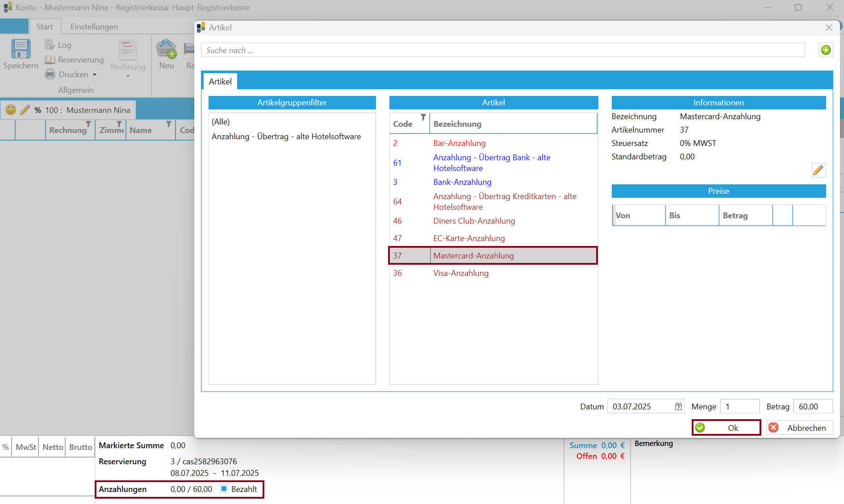Open filter on Name column
This screenshot has height=504, width=844.
click(x=169, y=124)
